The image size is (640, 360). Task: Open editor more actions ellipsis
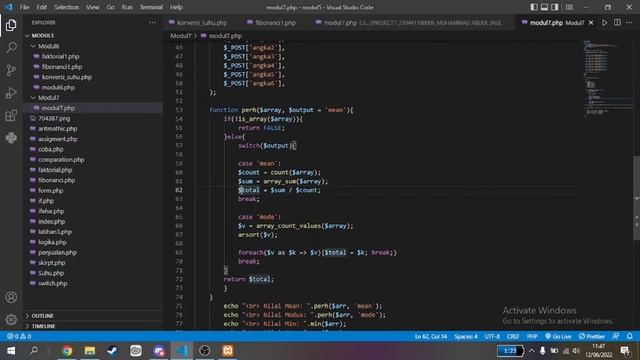click(x=629, y=23)
